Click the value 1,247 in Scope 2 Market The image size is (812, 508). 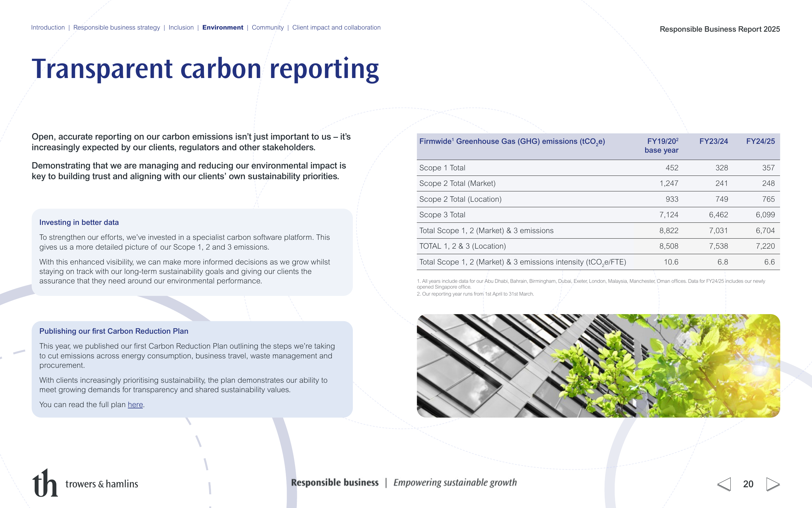click(669, 183)
